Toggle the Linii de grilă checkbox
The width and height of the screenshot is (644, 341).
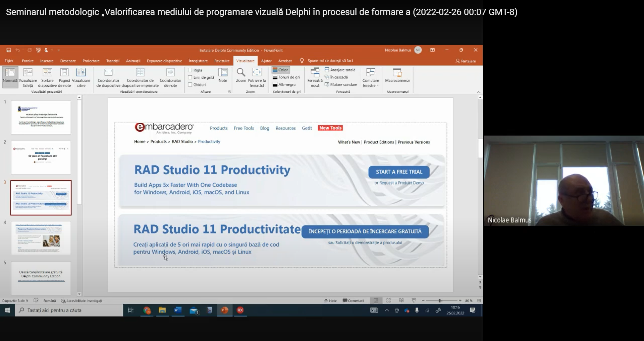[x=190, y=77]
